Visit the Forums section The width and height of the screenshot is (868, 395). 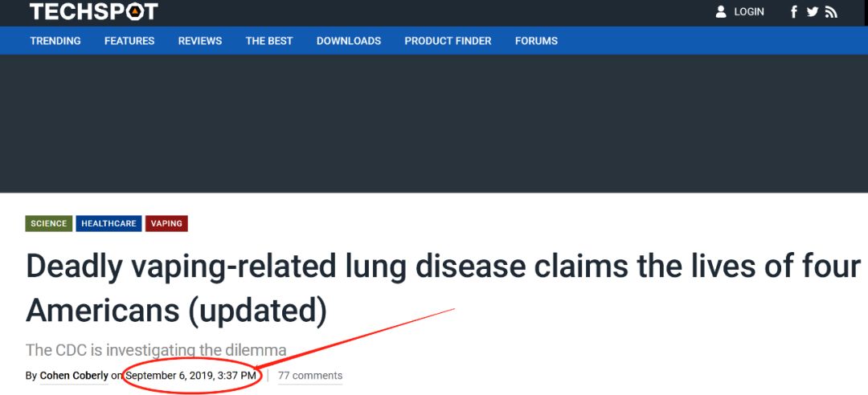click(536, 41)
